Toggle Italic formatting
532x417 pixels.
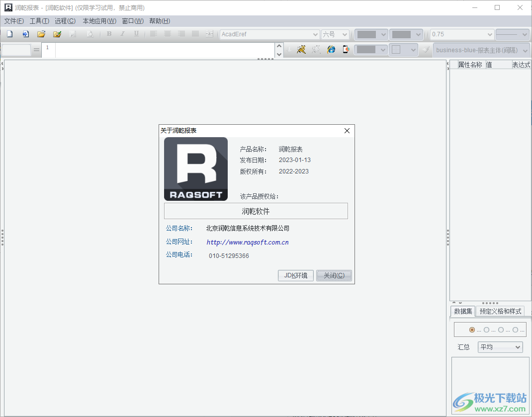[x=122, y=34]
